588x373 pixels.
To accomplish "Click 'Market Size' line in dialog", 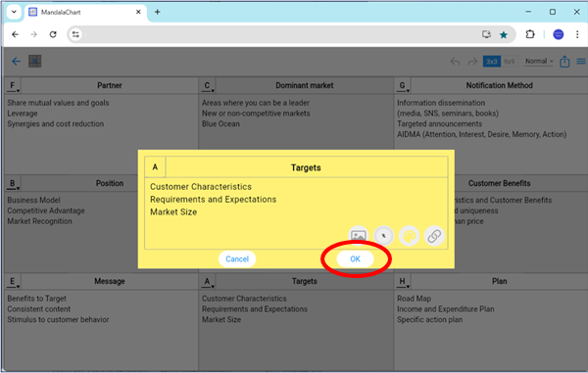I will 173,212.
